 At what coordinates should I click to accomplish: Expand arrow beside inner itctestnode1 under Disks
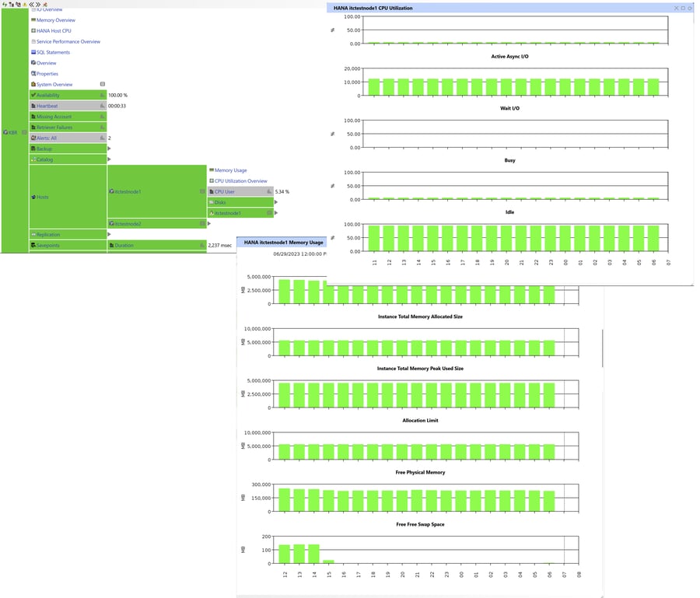[x=276, y=213]
